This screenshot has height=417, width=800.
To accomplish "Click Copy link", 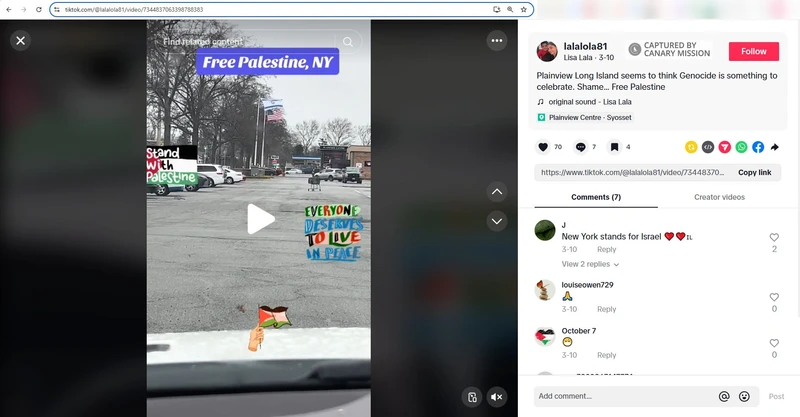I will pos(755,173).
